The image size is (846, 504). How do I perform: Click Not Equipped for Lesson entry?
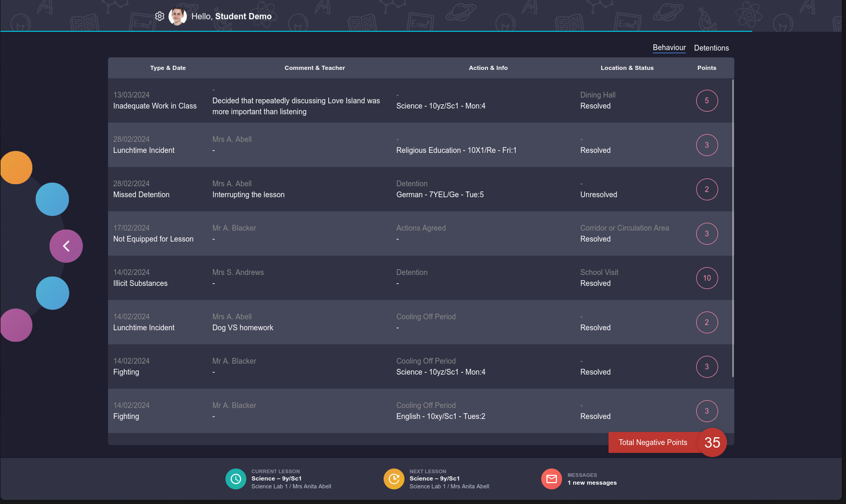pos(153,239)
